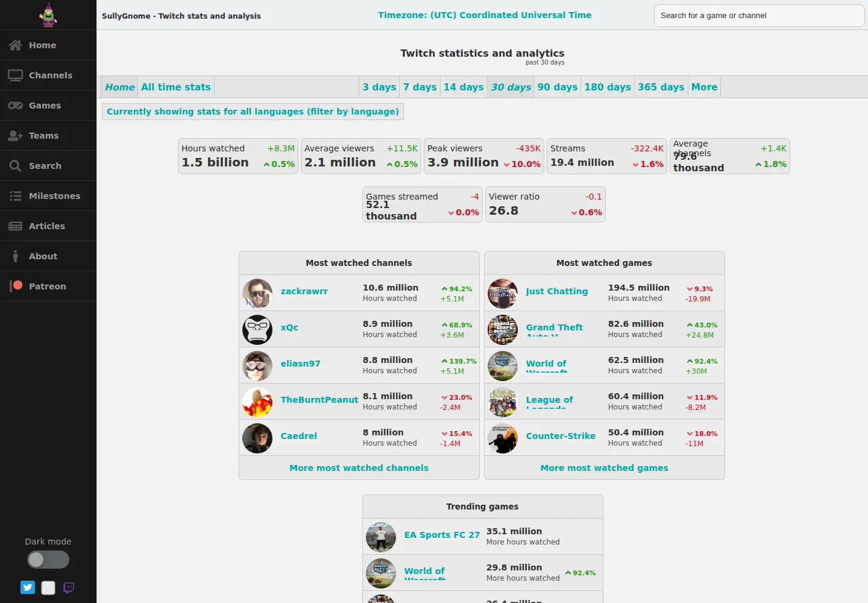The image size is (868, 603).
Task: Click the Peak viewers stat card
Action: click(484, 156)
